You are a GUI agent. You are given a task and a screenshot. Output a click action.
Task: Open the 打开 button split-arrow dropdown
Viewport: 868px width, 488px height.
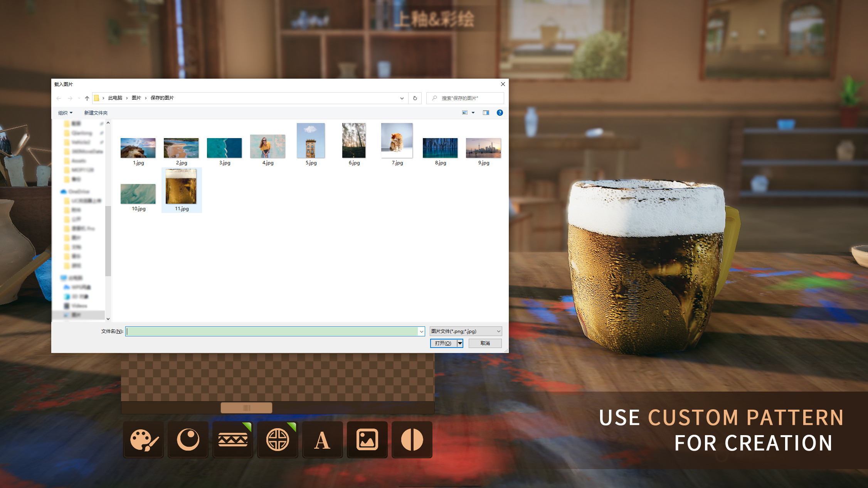(459, 343)
